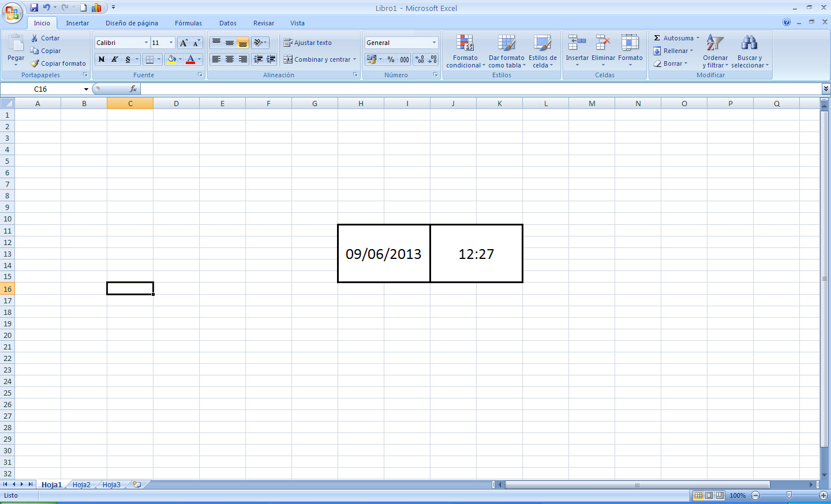
Task: Switch to the Fórmulas ribbon tab
Action: (x=188, y=23)
